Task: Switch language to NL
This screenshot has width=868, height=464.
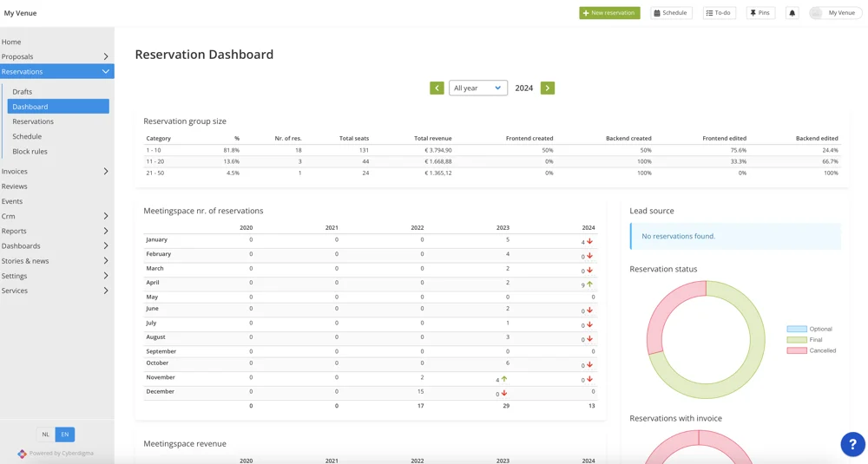Action: pyautogui.click(x=46, y=435)
